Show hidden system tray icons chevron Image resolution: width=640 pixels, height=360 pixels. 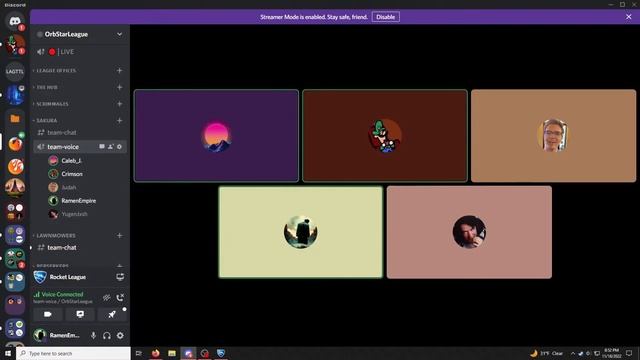pos(573,353)
